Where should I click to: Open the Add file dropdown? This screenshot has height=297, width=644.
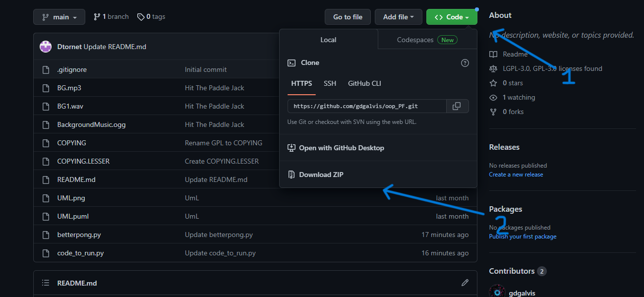coord(399,17)
